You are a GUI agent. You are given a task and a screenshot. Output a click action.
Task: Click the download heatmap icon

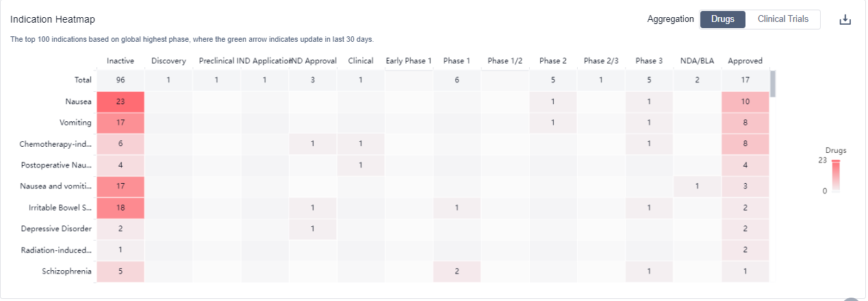(x=845, y=20)
